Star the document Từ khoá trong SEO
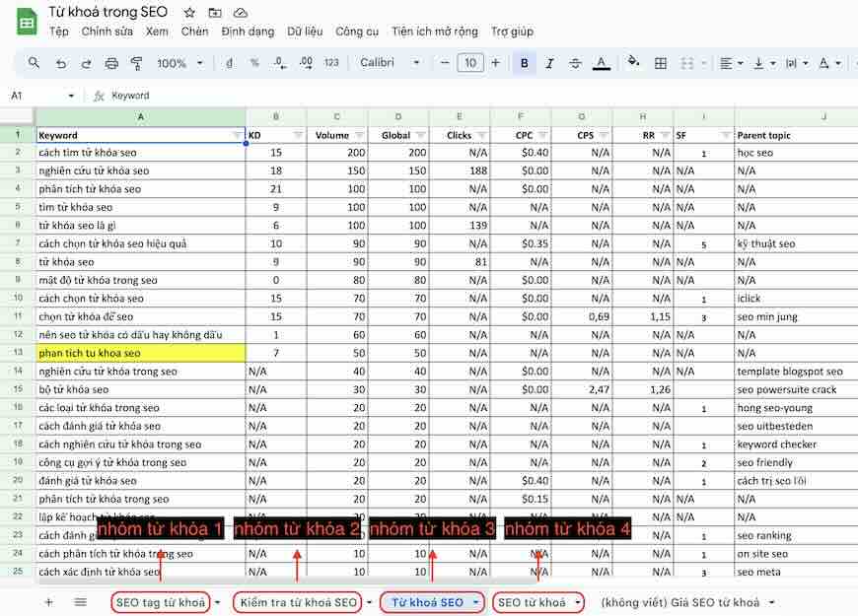 [x=189, y=13]
